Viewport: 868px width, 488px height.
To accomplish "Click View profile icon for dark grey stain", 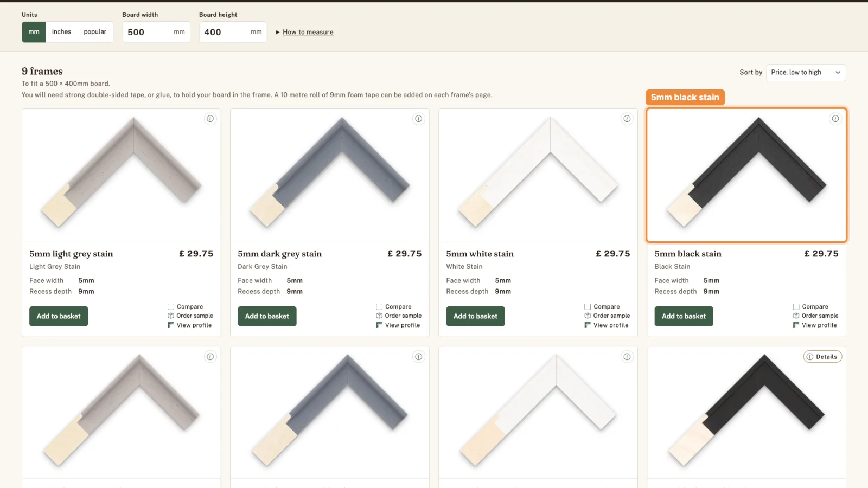I will pos(379,325).
